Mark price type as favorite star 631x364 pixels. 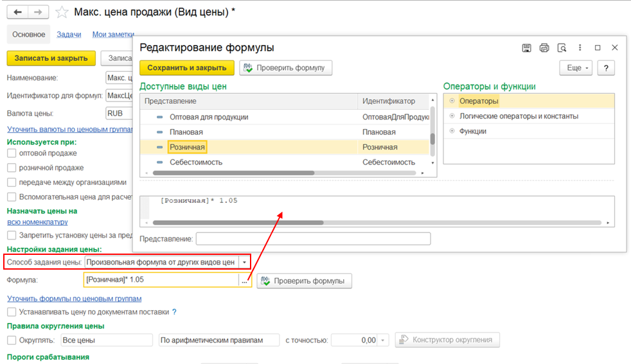click(62, 12)
